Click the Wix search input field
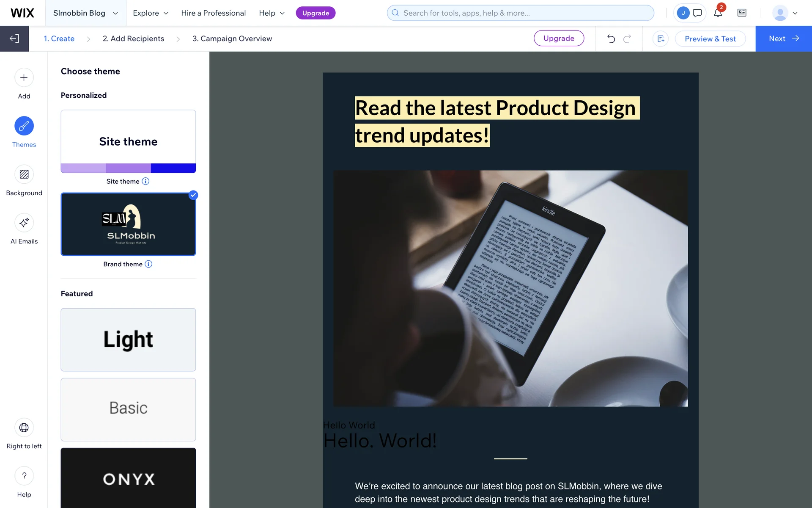812x508 pixels. coord(520,13)
